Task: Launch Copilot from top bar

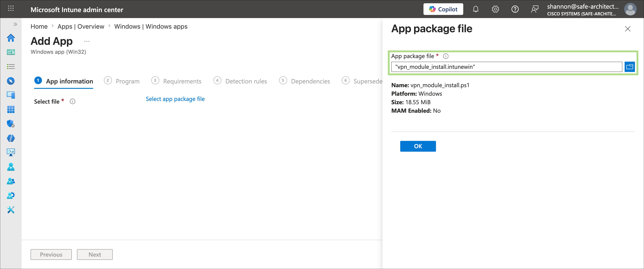Action: [x=443, y=9]
